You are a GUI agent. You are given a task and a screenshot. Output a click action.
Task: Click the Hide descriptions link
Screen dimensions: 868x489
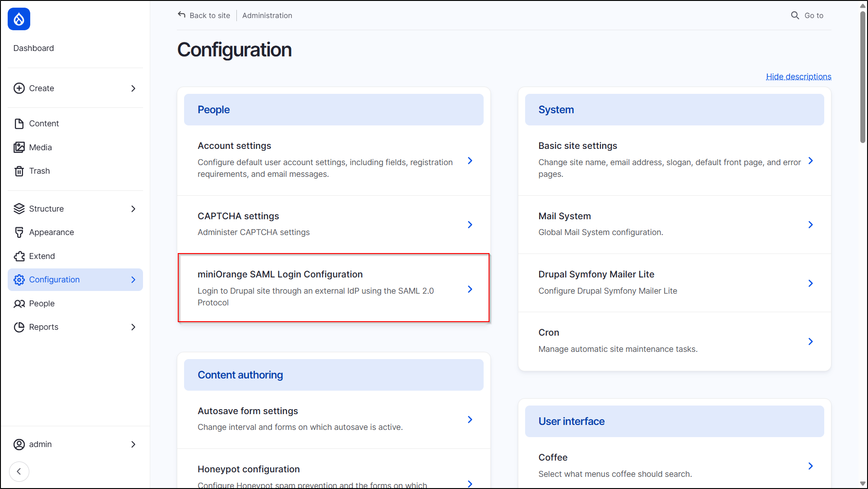coord(798,77)
